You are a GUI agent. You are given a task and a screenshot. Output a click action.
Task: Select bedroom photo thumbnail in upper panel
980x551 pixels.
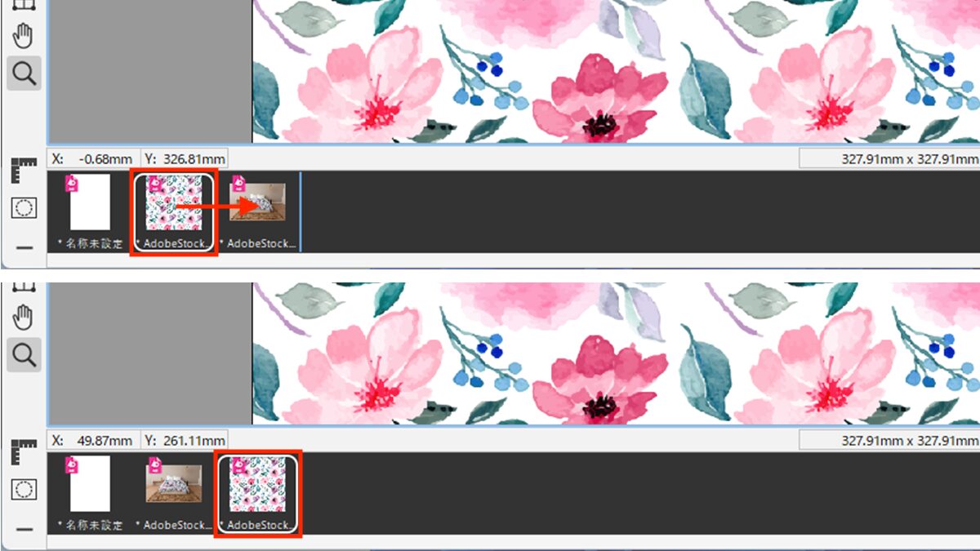tap(257, 202)
